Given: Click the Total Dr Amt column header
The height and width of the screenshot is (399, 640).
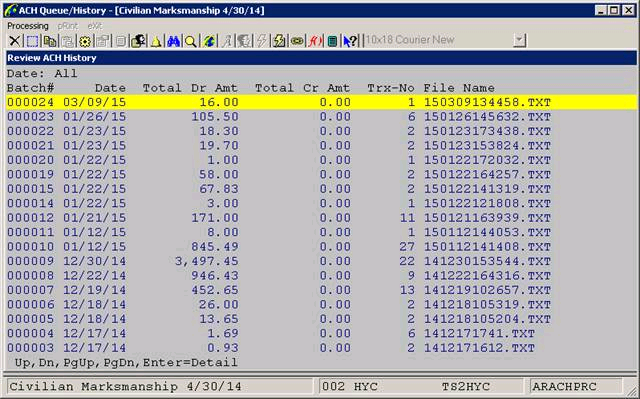Looking at the screenshot, I should click(190, 88).
